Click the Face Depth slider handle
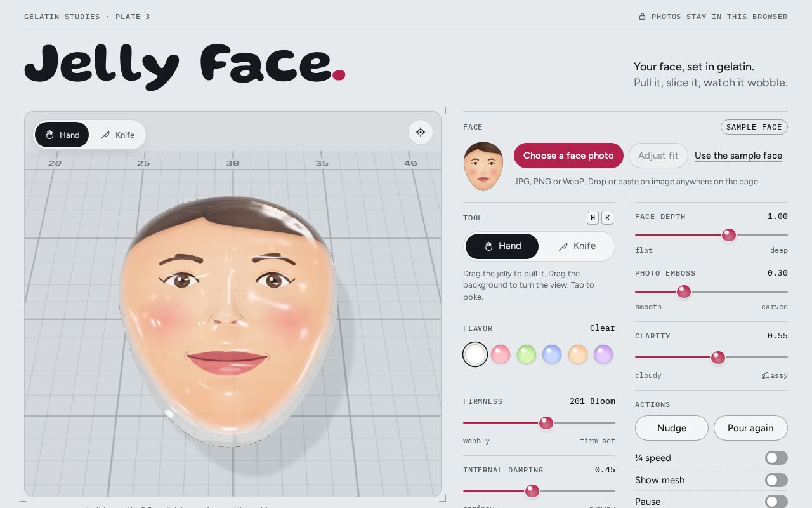The width and height of the screenshot is (812, 508). click(x=729, y=235)
